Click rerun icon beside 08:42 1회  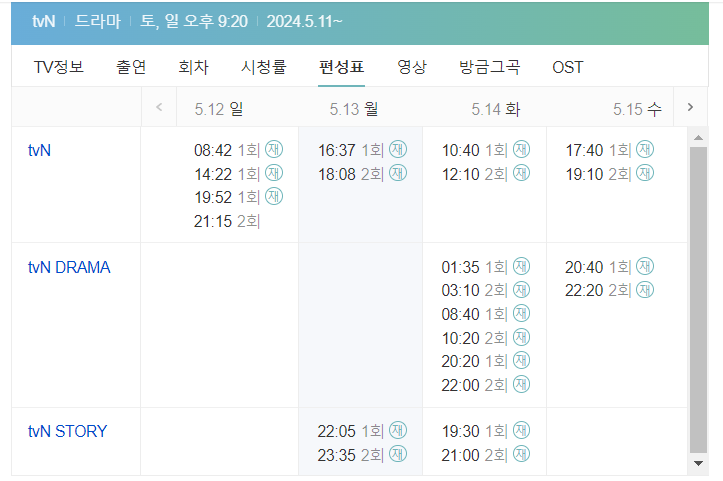pos(274,149)
